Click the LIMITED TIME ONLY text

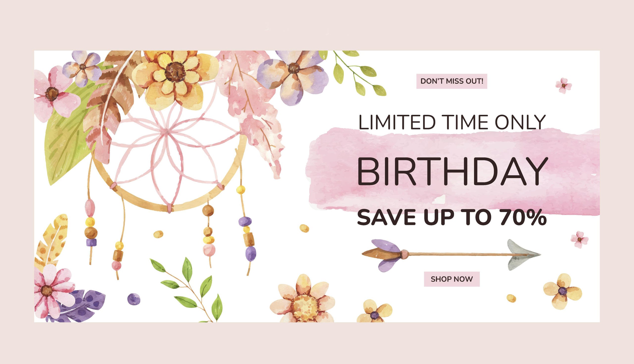tap(452, 122)
